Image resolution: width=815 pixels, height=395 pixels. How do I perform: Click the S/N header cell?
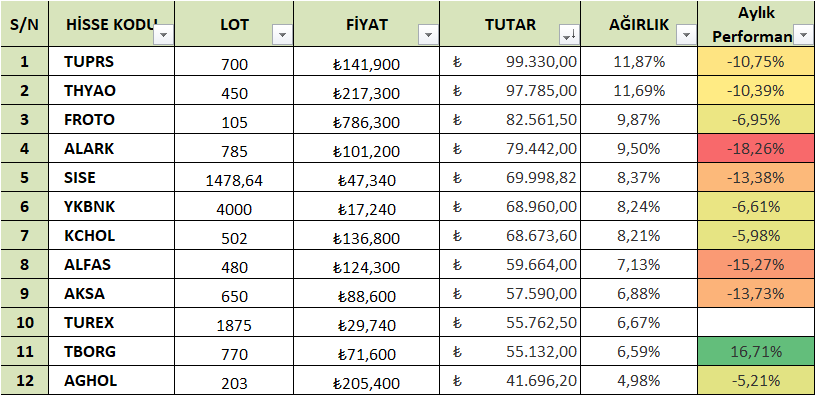pos(24,24)
